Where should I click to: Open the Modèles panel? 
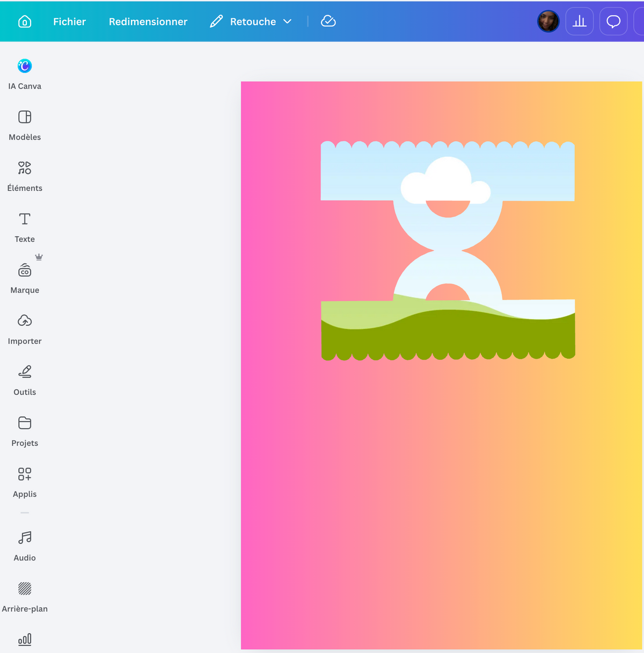tap(25, 125)
